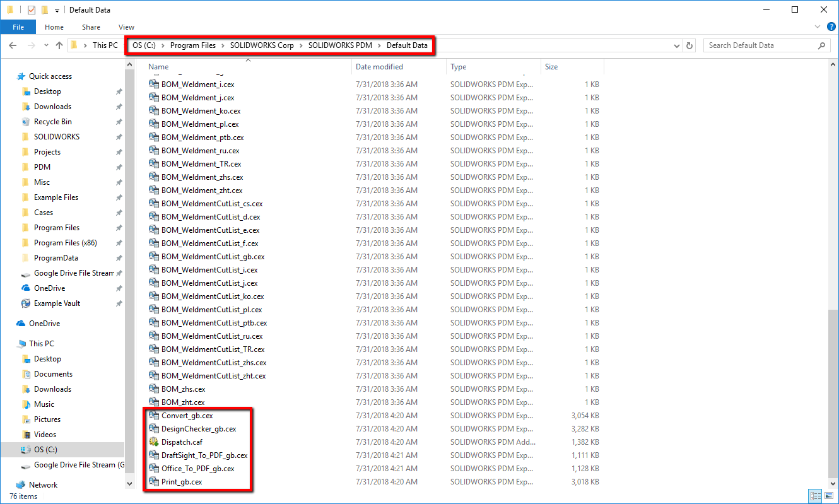This screenshot has height=504, width=839.
Task: Open the View ribbon tab
Action: pyautogui.click(x=126, y=27)
